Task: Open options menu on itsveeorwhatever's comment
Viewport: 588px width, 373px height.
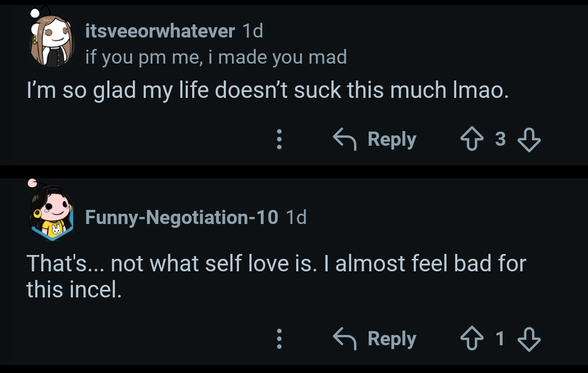Action: 279,140
